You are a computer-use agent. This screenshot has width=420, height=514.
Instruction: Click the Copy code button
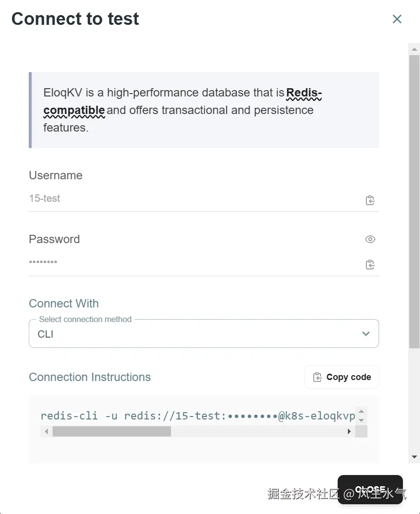pos(342,377)
